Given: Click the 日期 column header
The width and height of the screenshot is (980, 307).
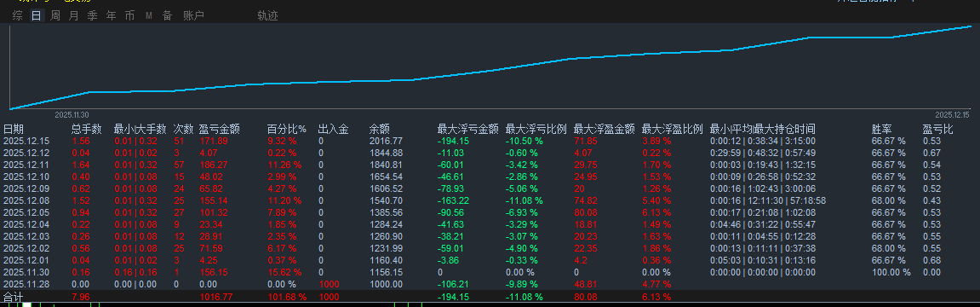Looking at the screenshot, I should (x=13, y=129).
